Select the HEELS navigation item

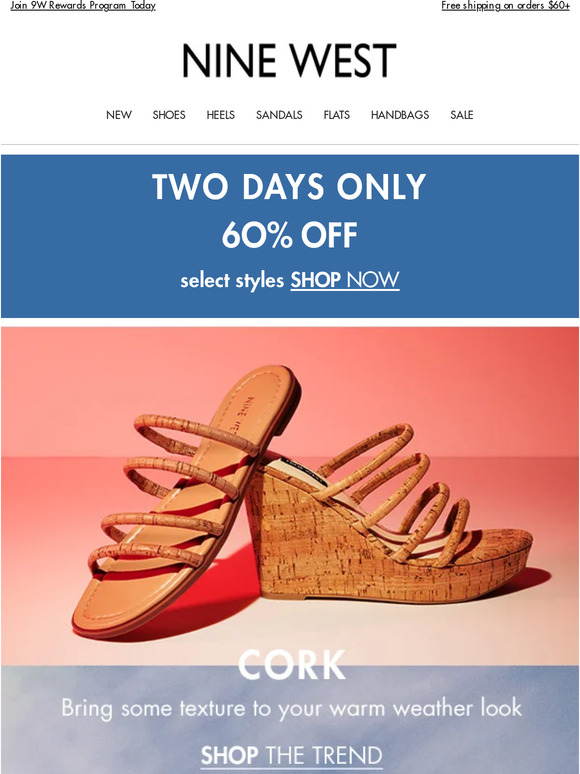pos(221,115)
